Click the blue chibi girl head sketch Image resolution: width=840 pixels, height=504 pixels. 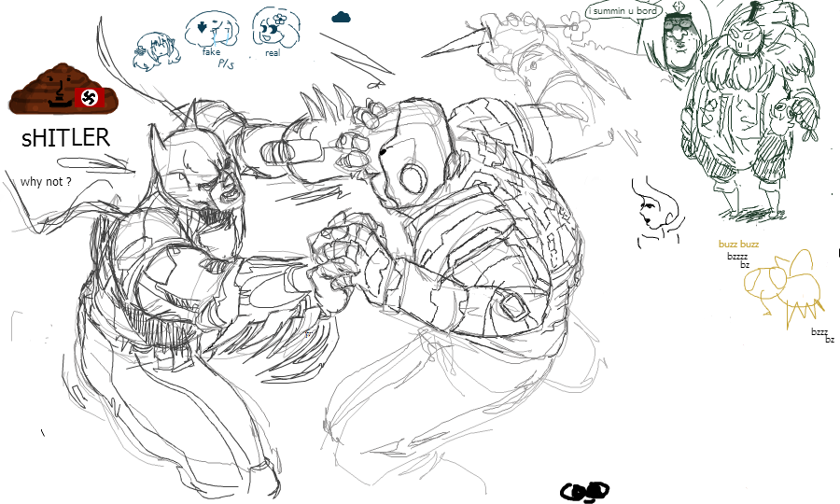tap(157, 48)
